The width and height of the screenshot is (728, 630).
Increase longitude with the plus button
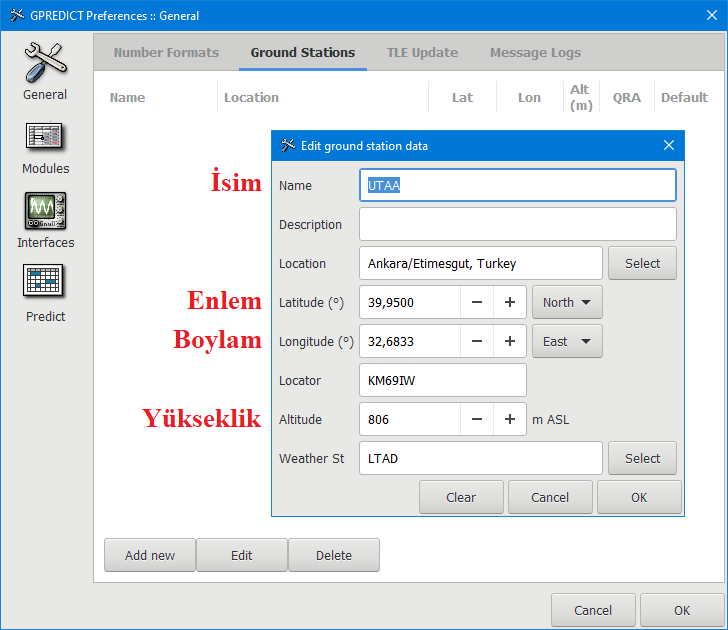[510, 341]
